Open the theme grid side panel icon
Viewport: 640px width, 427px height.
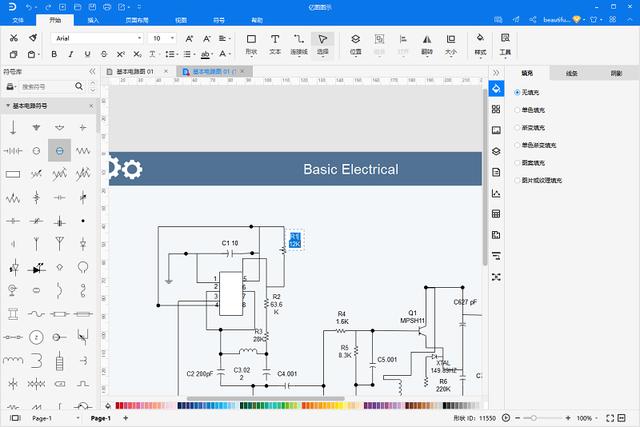click(x=496, y=109)
